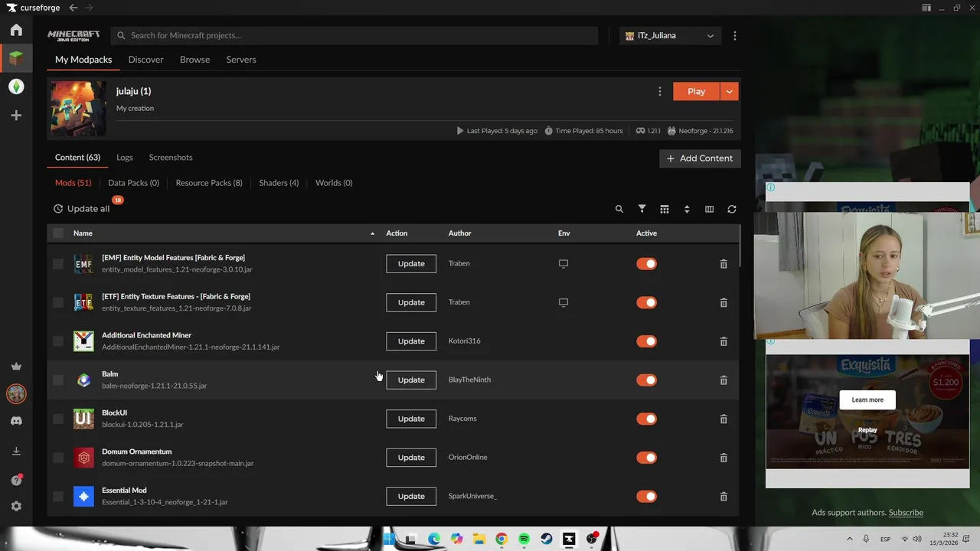Delete the Additional Enchanted Miner mod
Image resolution: width=980 pixels, height=551 pixels.
point(724,341)
